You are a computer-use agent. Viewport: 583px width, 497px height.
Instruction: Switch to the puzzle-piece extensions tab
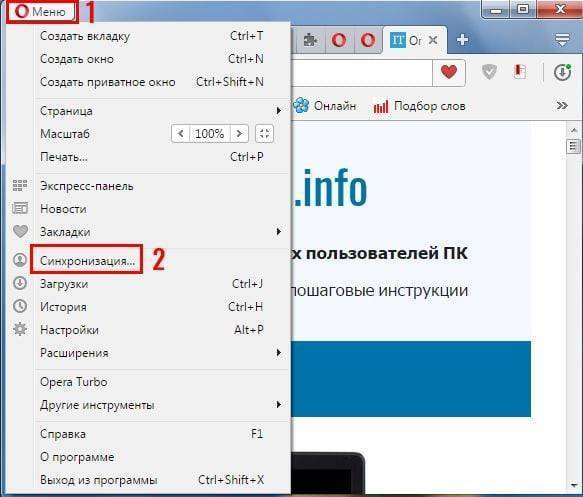(x=310, y=40)
